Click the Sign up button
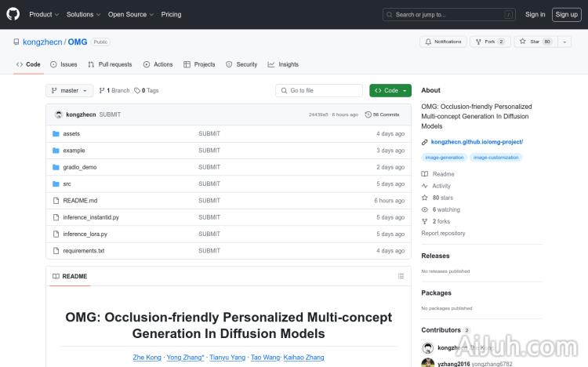The height and width of the screenshot is (367, 588). coord(565,14)
